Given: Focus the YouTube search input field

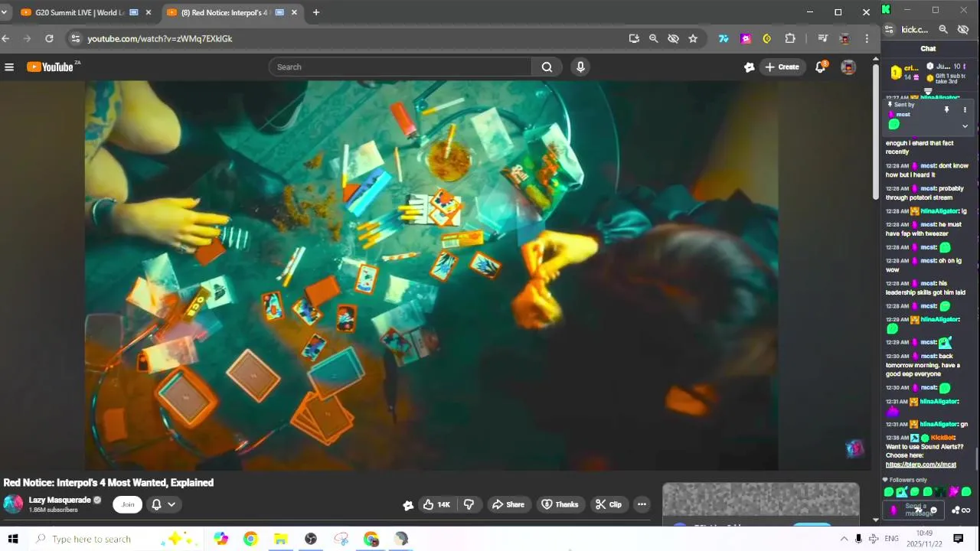Looking at the screenshot, I should (x=400, y=67).
